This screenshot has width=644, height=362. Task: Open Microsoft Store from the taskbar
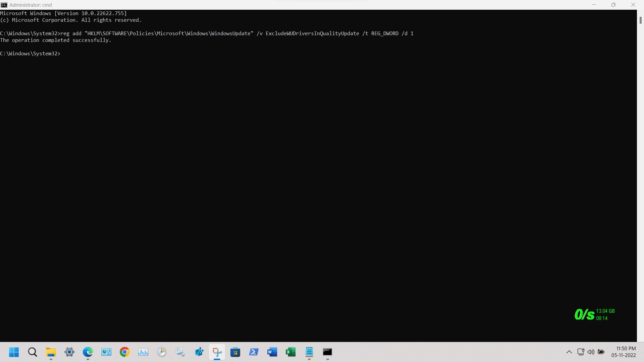click(x=235, y=352)
